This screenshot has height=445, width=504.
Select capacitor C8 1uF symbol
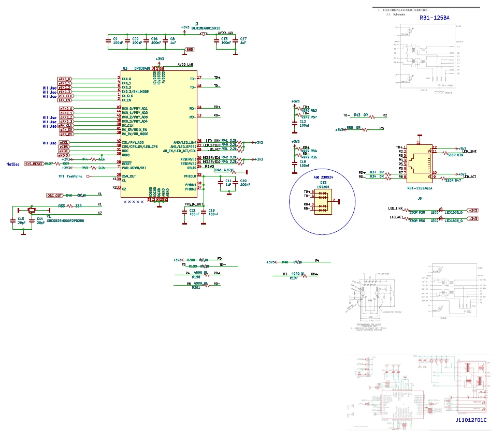coord(165,41)
